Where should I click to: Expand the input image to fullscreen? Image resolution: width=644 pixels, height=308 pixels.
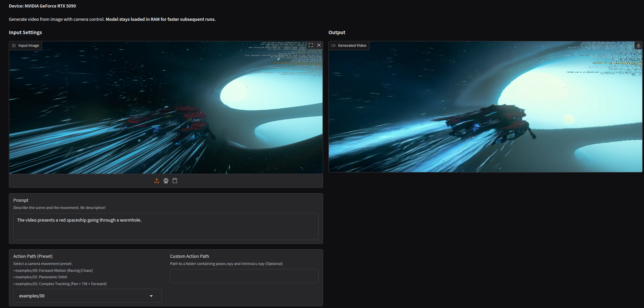click(x=311, y=45)
